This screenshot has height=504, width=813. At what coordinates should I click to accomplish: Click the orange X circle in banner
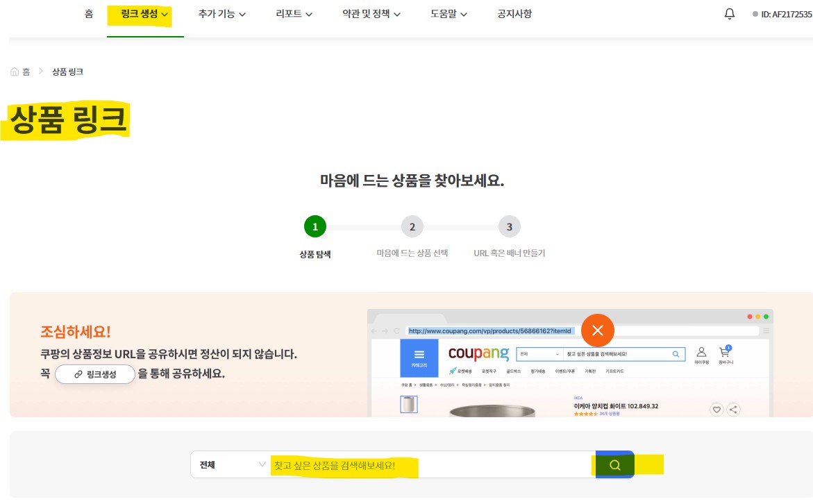pos(597,330)
